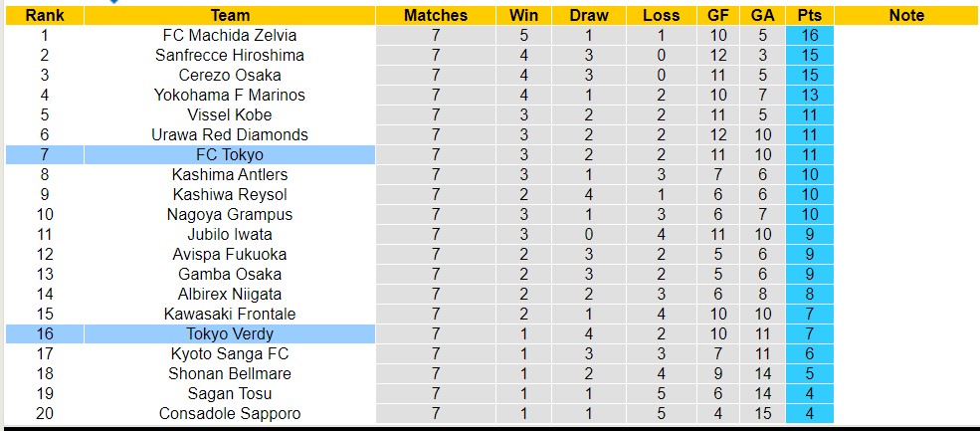
Task: Click the Loss column header
Action: 661,15
